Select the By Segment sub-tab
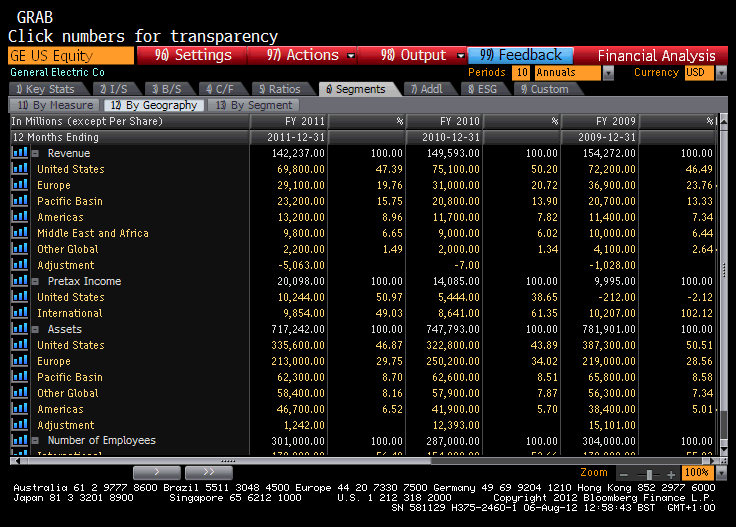This screenshot has height=527, width=736. 253,105
